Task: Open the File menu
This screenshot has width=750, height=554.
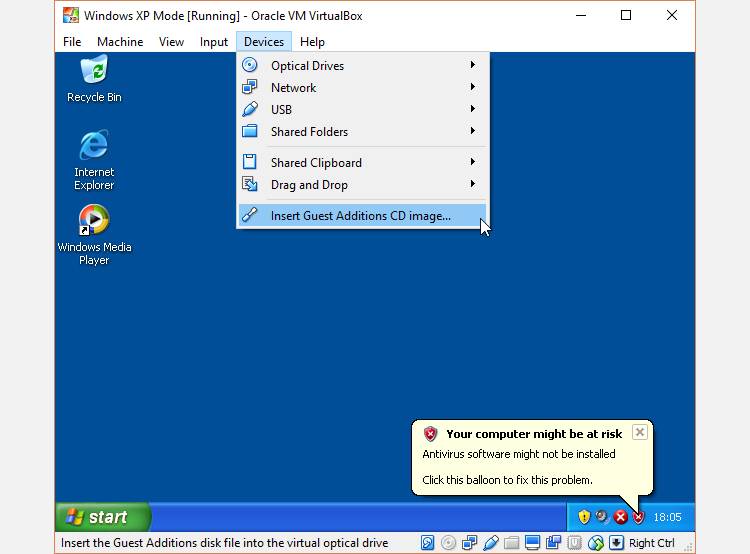Action: coord(72,42)
